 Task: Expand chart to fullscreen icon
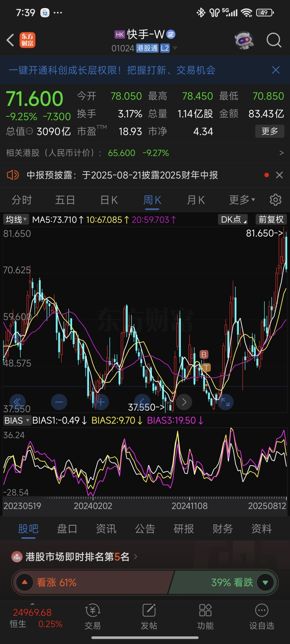225,402
